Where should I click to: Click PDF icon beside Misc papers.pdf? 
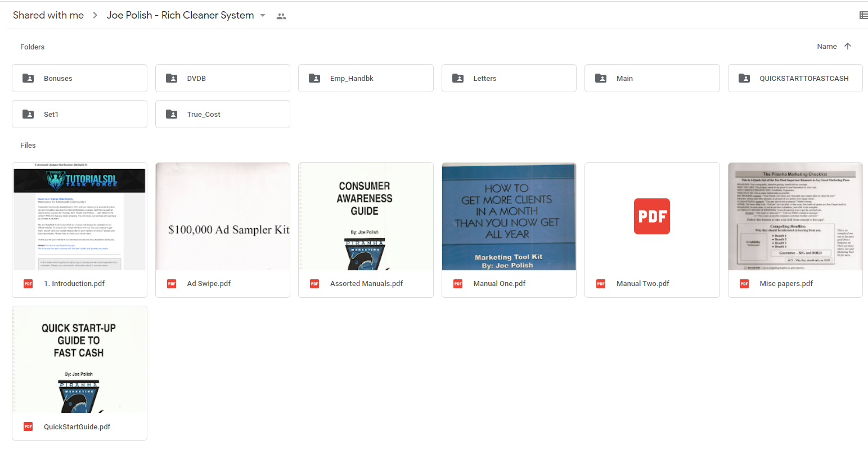tap(744, 284)
